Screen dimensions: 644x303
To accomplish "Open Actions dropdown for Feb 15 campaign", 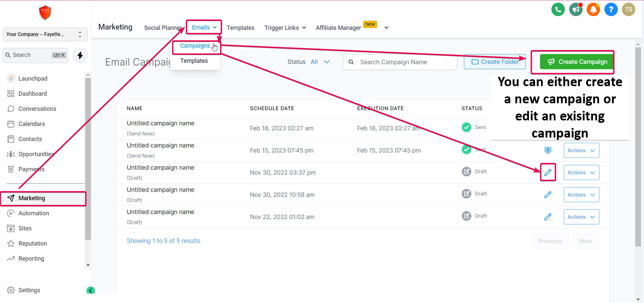I will click(x=581, y=150).
